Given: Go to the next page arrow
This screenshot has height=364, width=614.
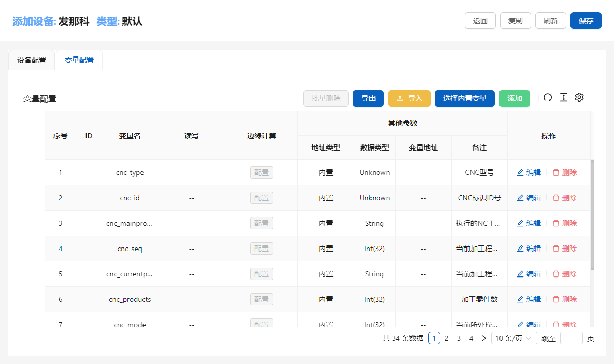Looking at the screenshot, I should pos(484,338).
